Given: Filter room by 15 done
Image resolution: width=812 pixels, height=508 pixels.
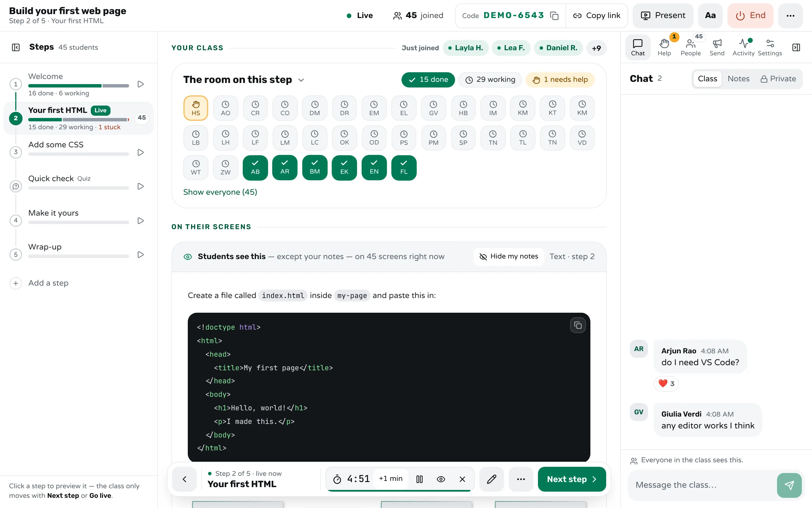Looking at the screenshot, I should tap(428, 80).
